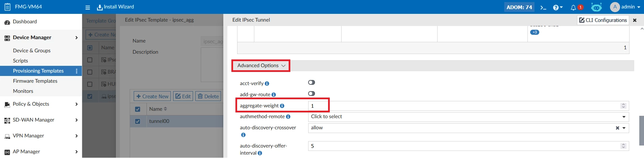Open the admin user dropdown
The height and width of the screenshot is (158, 644).
625,7
